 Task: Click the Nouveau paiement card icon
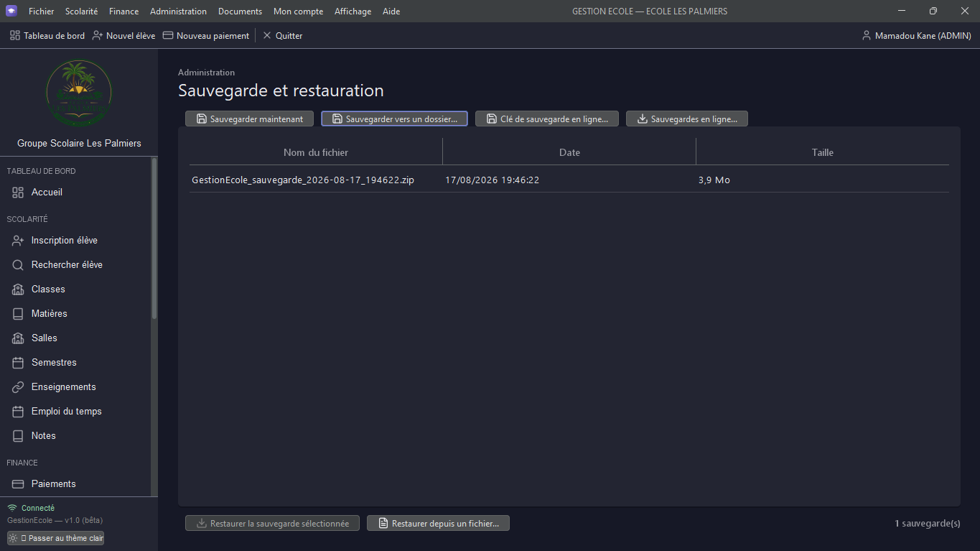pos(168,35)
